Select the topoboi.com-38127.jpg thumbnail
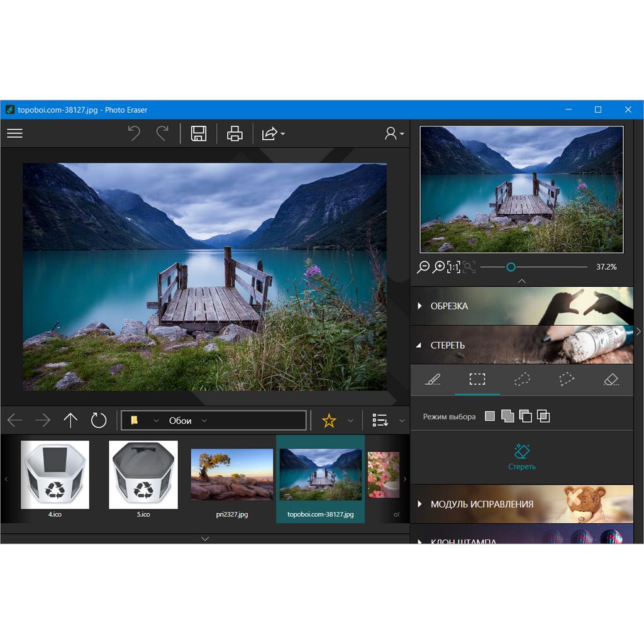 click(320, 479)
